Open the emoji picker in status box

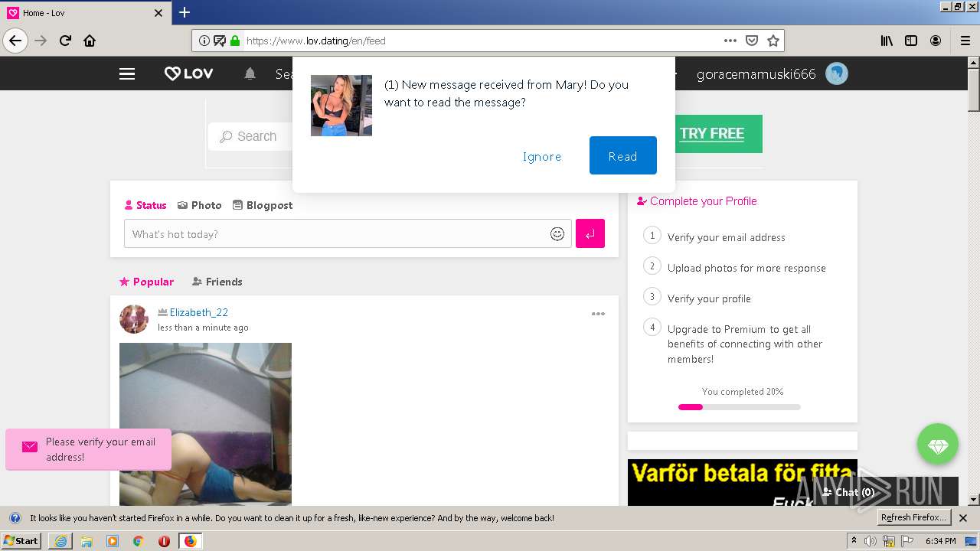(557, 234)
